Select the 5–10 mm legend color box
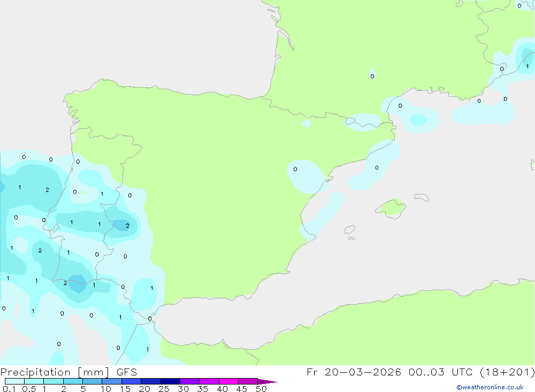Screen dimensions: 535x392 (93, 381)
